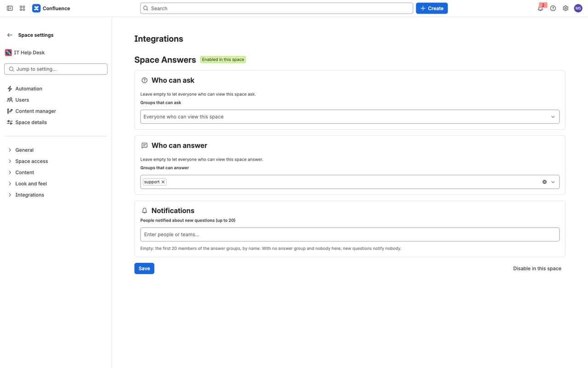Open the MS user profile avatar
The height and width of the screenshot is (368, 588).
(578, 8)
